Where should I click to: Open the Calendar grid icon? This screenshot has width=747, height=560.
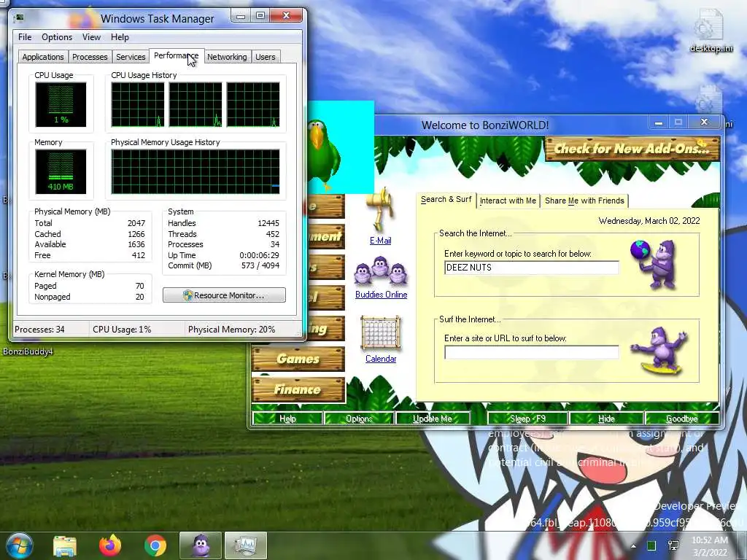click(x=380, y=332)
